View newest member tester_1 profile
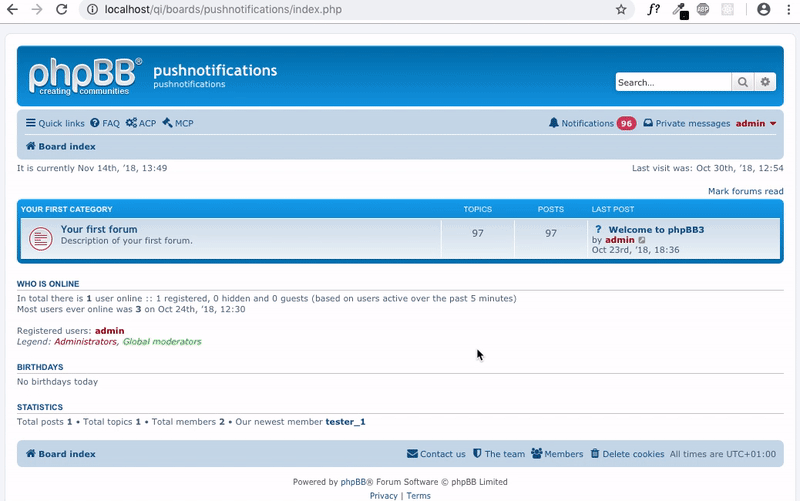The image size is (800, 501). click(x=345, y=421)
